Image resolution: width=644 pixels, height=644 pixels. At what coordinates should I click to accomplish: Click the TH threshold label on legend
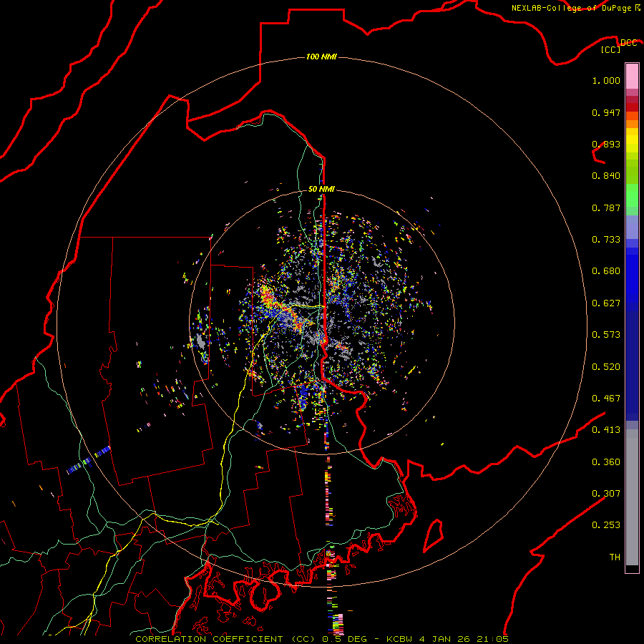(x=615, y=557)
